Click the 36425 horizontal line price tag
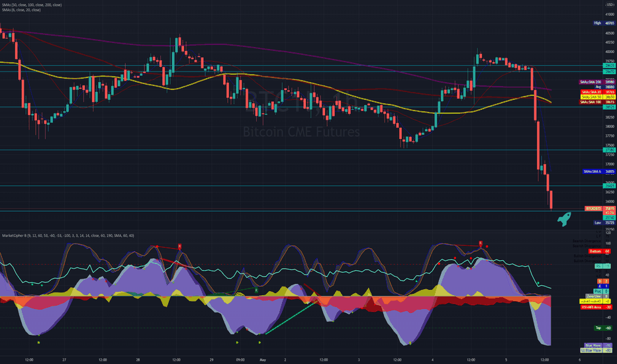 pyautogui.click(x=609, y=186)
